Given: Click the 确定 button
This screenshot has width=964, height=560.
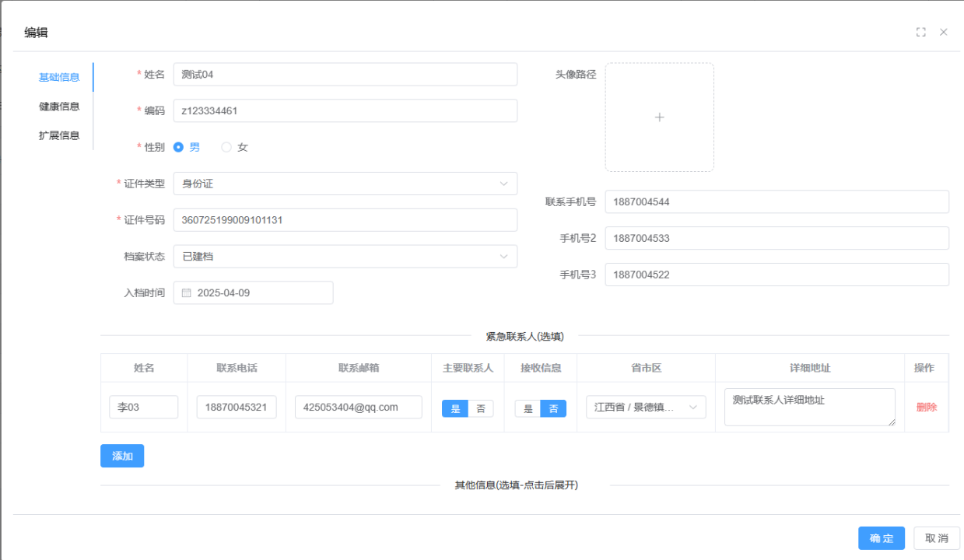Looking at the screenshot, I should tap(882, 538).
